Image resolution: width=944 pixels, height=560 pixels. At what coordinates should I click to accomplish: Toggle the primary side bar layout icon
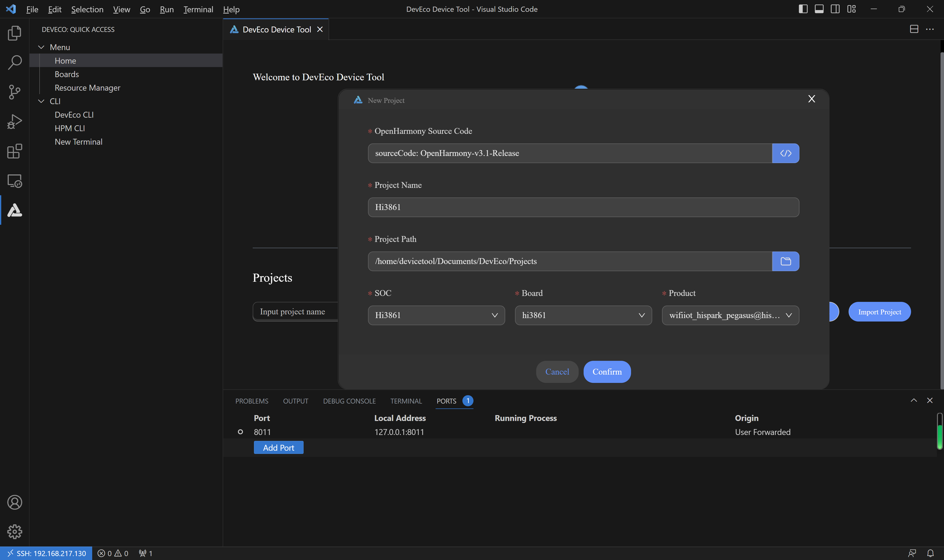tap(803, 9)
